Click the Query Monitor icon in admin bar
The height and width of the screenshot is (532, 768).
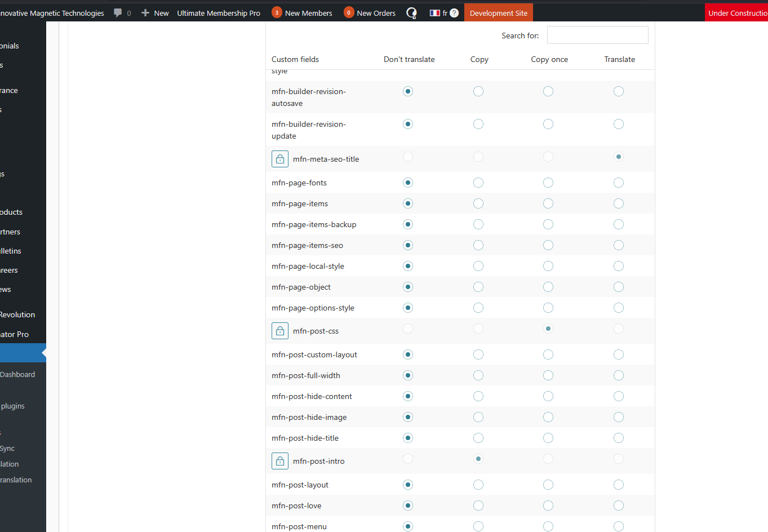[412, 13]
